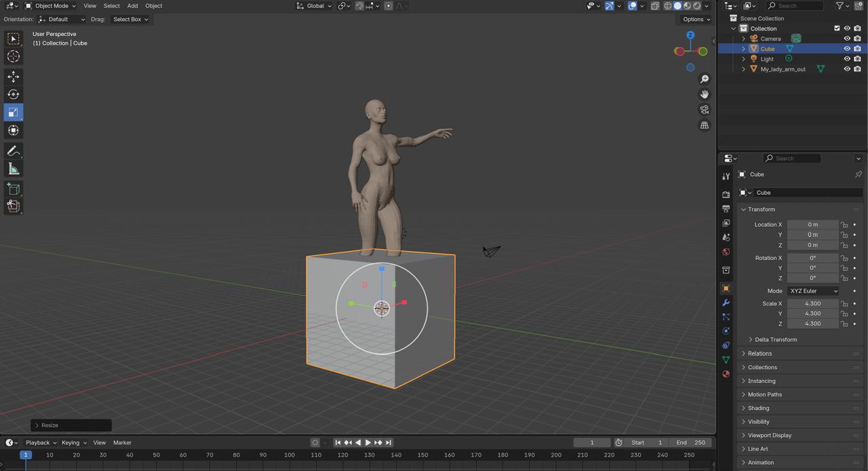Open the Add menu
The image size is (868, 471).
pyautogui.click(x=132, y=5)
